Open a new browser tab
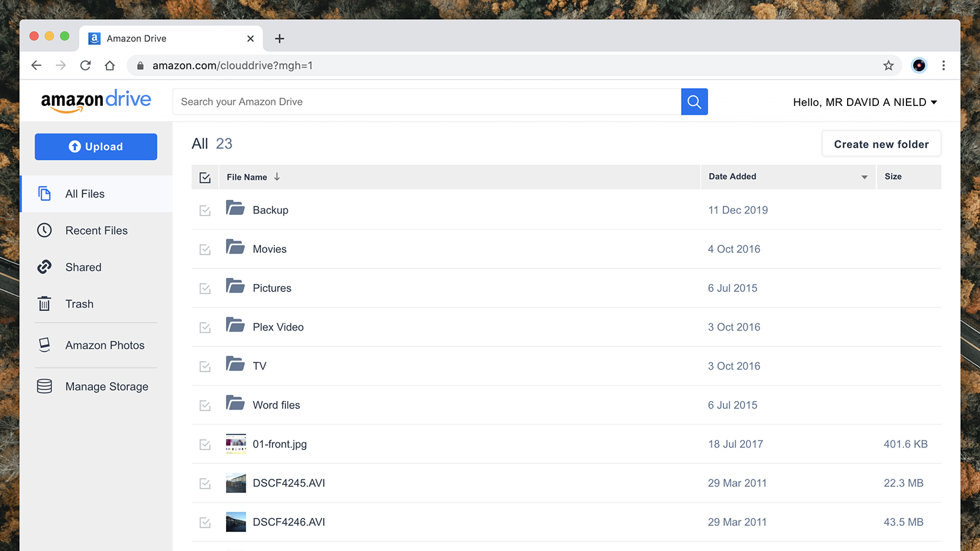This screenshot has height=551, width=980. click(x=279, y=38)
